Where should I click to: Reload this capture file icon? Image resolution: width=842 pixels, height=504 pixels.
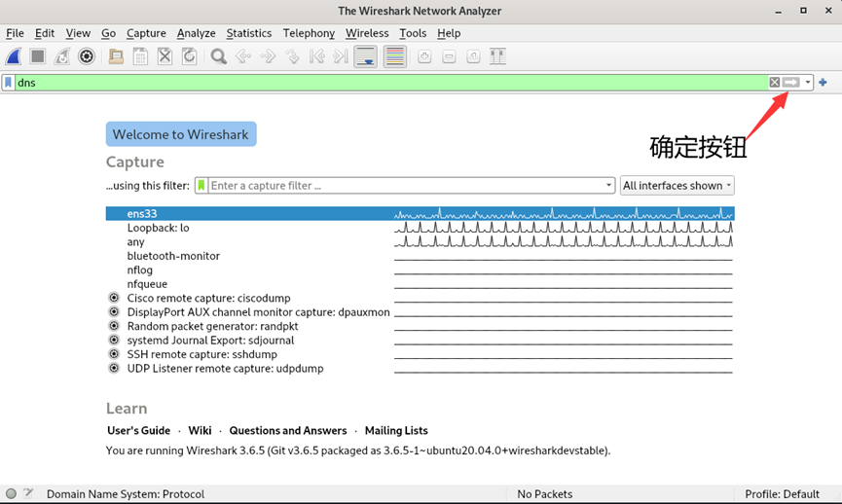[190, 56]
